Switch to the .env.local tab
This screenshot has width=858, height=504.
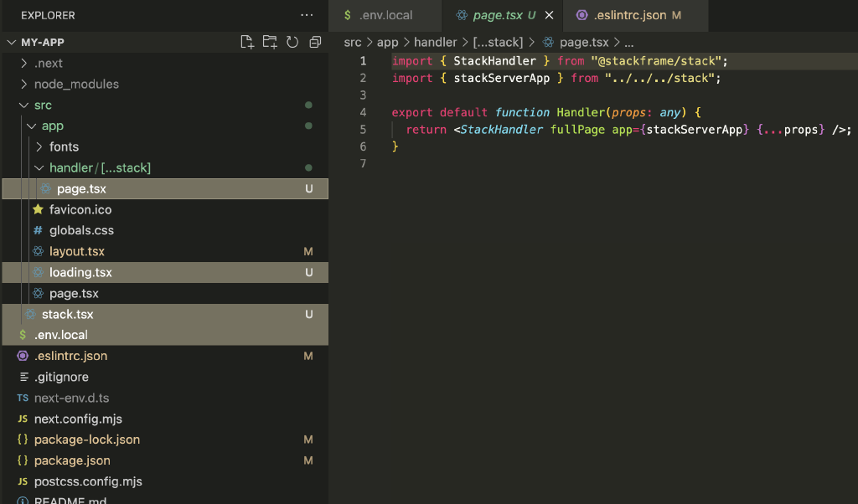pyautogui.click(x=385, y=15)
